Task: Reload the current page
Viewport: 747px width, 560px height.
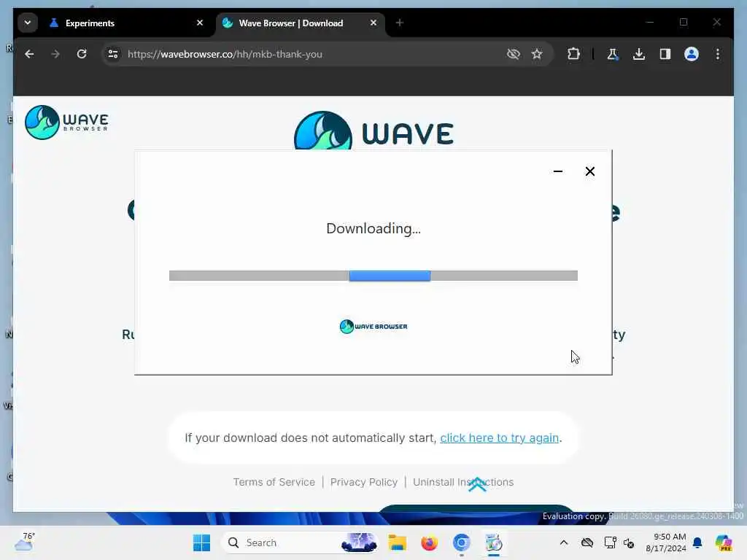Action: pyautogui.click(x=82, y=54)
